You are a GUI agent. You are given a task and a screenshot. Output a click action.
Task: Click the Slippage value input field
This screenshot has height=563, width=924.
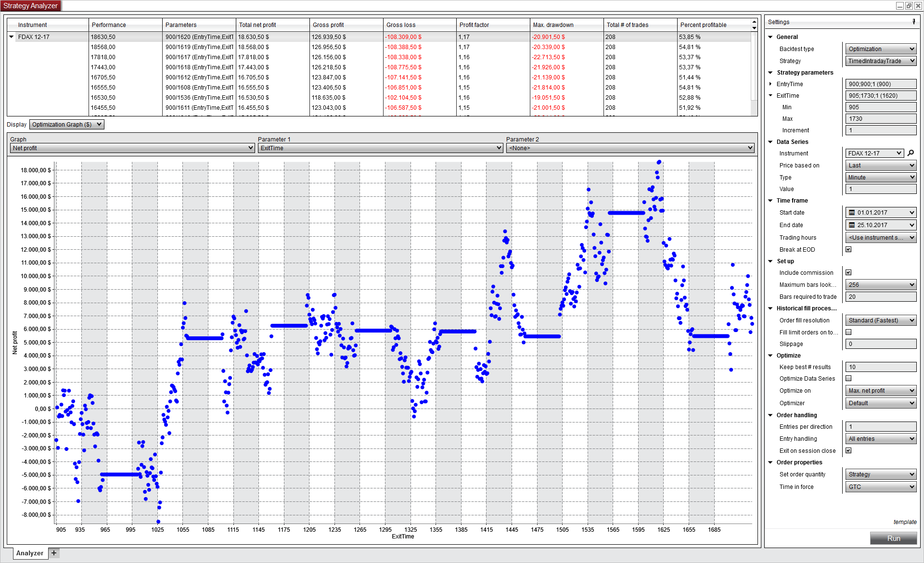tap(881, 344)
